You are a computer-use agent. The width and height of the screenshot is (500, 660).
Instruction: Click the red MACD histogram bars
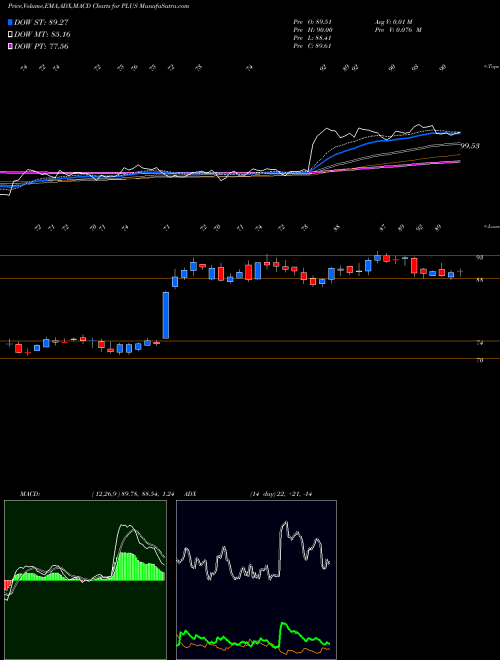pos(7,585)
